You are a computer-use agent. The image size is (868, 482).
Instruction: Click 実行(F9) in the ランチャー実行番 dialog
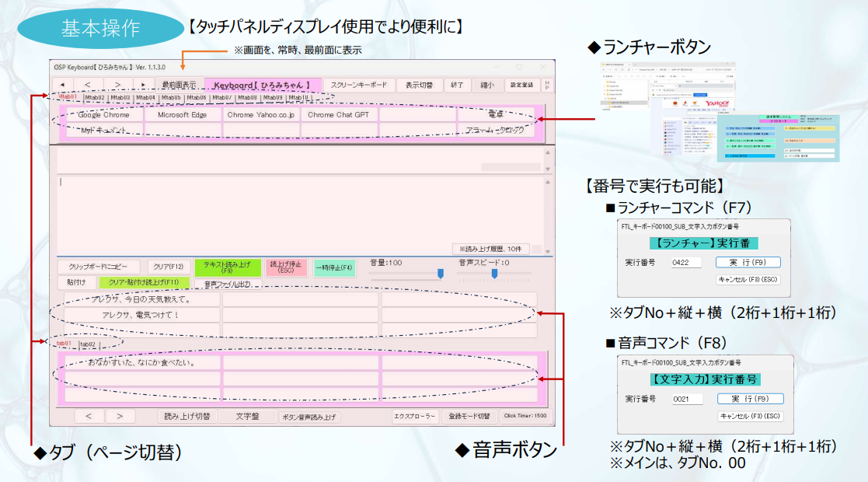pos(748,262)
